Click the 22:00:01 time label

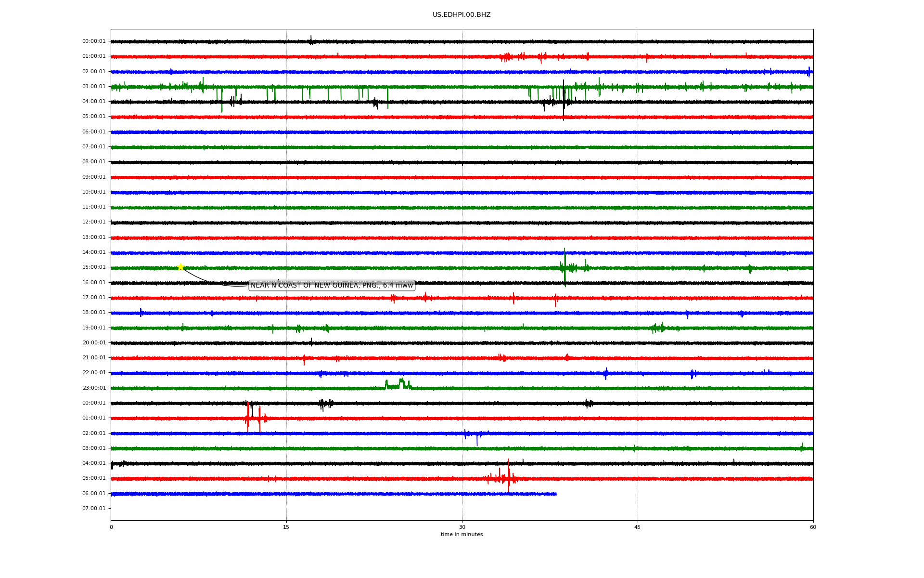click(94, 373)
